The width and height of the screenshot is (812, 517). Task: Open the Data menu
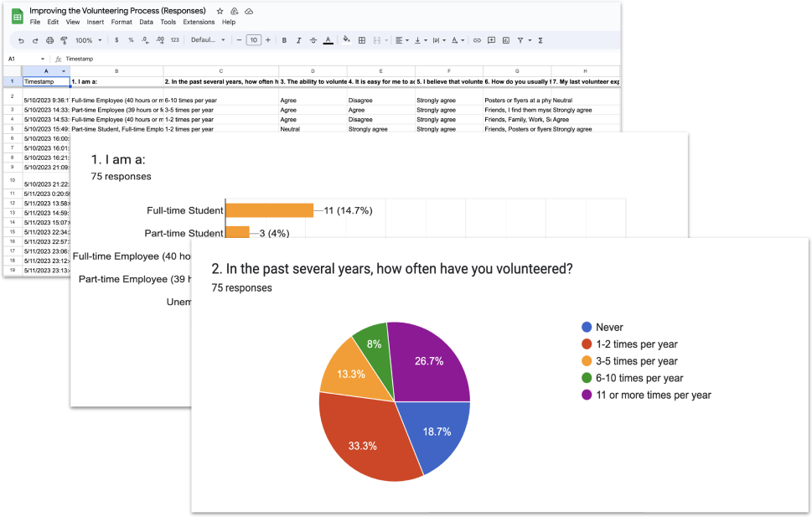[146, 22]
